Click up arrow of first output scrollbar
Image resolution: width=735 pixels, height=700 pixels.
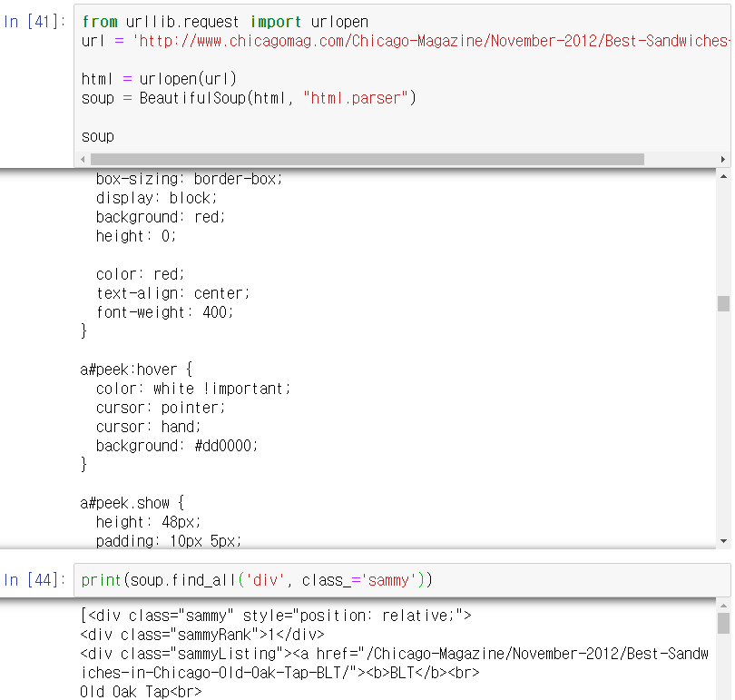point(723,176)
